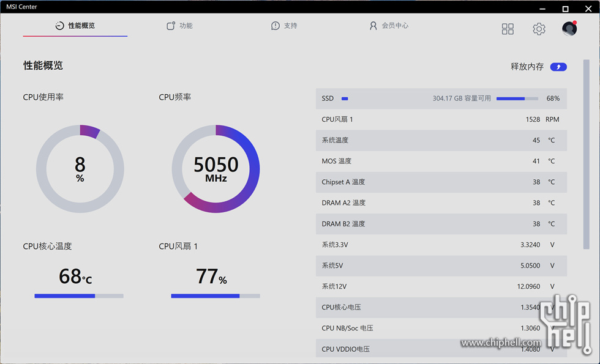Click the SSD capacity usage bar
The image size is (600, 364).
click(517, 98)
